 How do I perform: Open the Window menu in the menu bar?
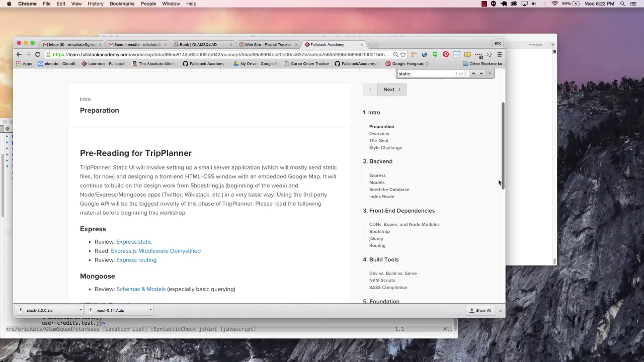pos(171,4)
